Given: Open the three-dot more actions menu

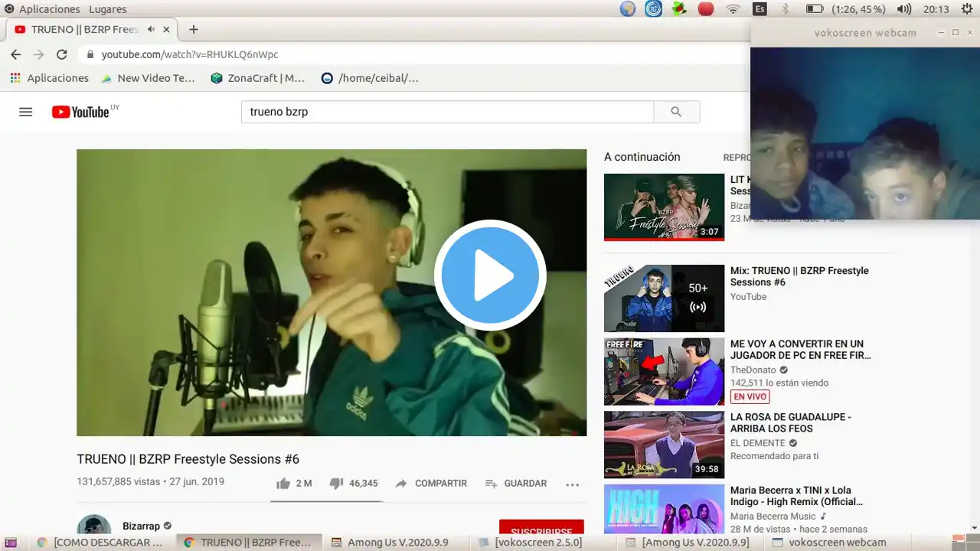Looking at the screenshot, I should pyautogui.click(x=572, y=484).
